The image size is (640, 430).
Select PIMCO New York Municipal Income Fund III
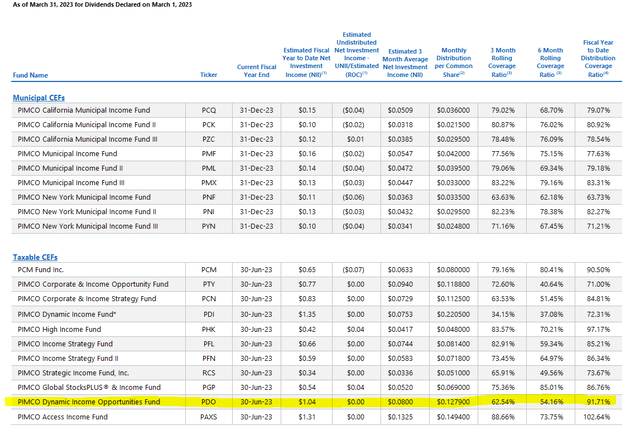(x=88, y=226)
